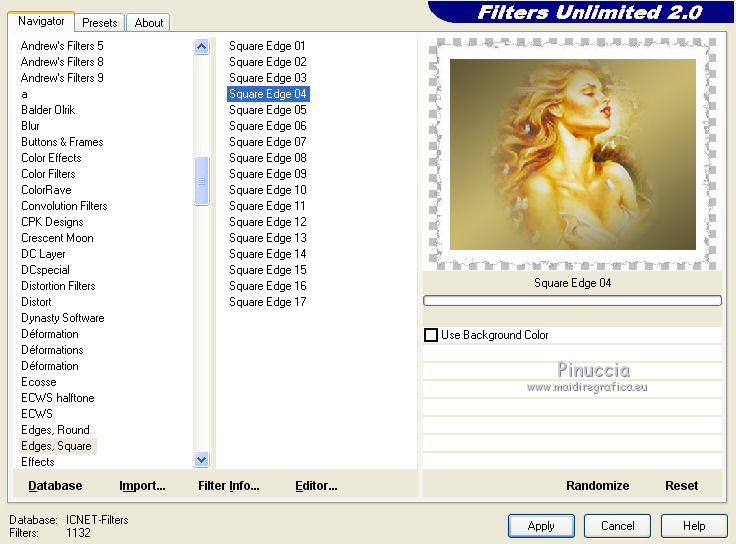Select Square Edge 08 filter
Viewport: 736px width, 544px height.
pos(268,158)
